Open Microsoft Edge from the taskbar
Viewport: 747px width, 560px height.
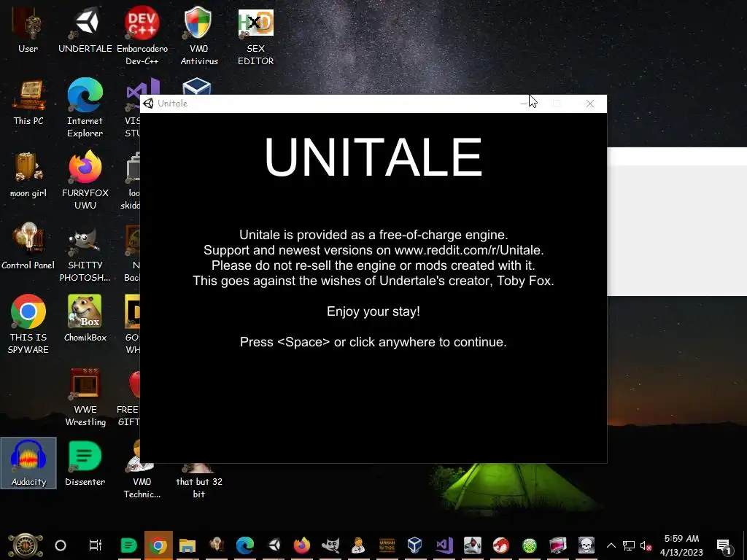coord(245,545)
